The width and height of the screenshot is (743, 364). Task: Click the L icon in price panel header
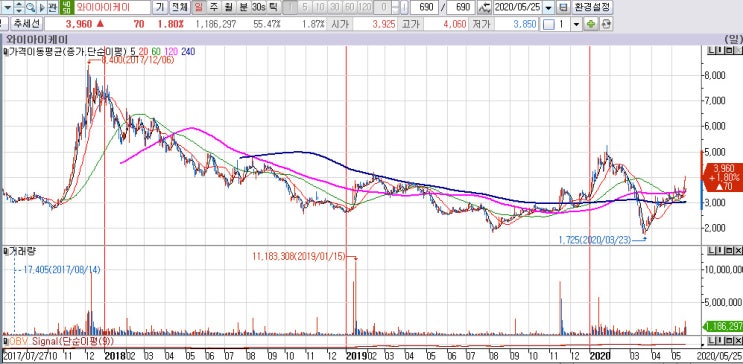[711, 51]
